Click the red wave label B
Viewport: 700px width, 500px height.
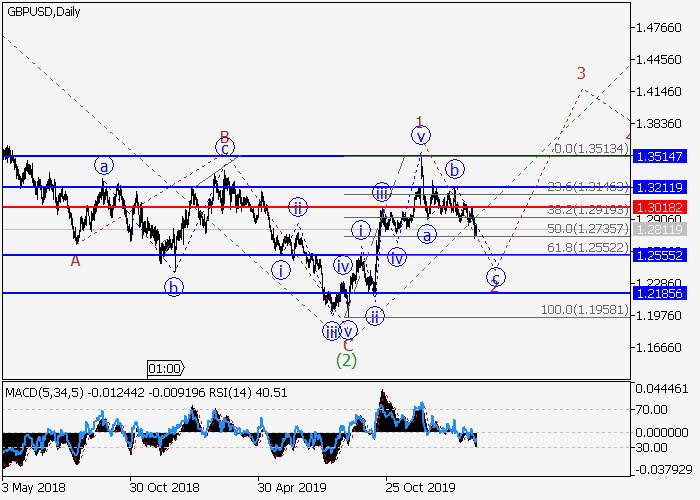pyautogui.click(x=225, y=136)
